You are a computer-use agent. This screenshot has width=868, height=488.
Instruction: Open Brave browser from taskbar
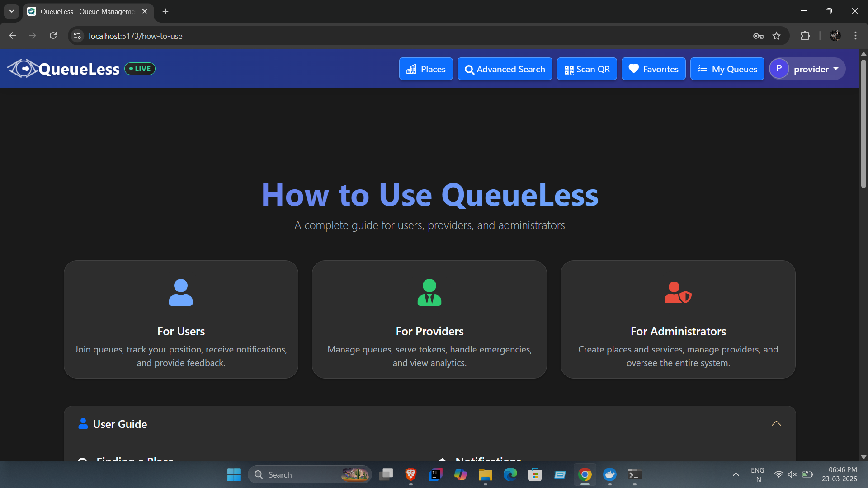tap(410, 474)
